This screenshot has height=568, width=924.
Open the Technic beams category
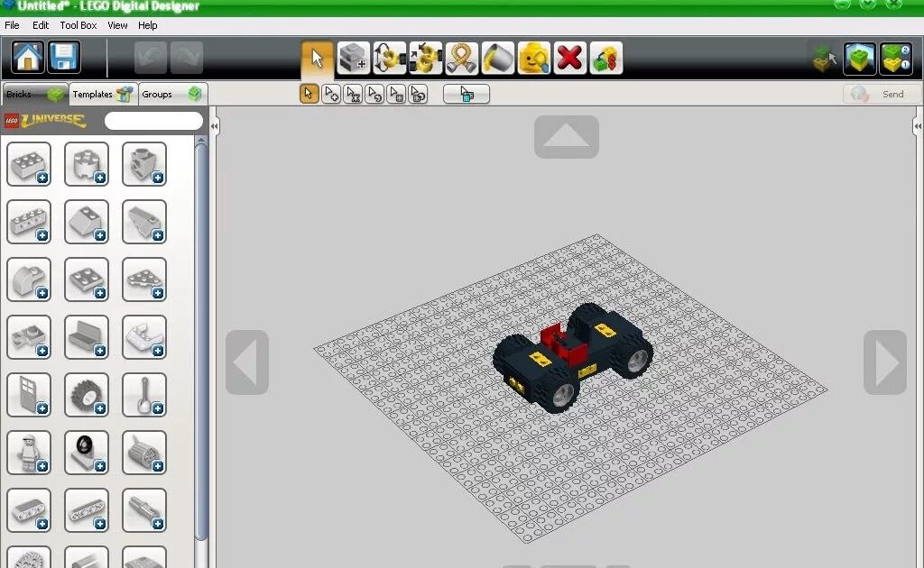29,510
